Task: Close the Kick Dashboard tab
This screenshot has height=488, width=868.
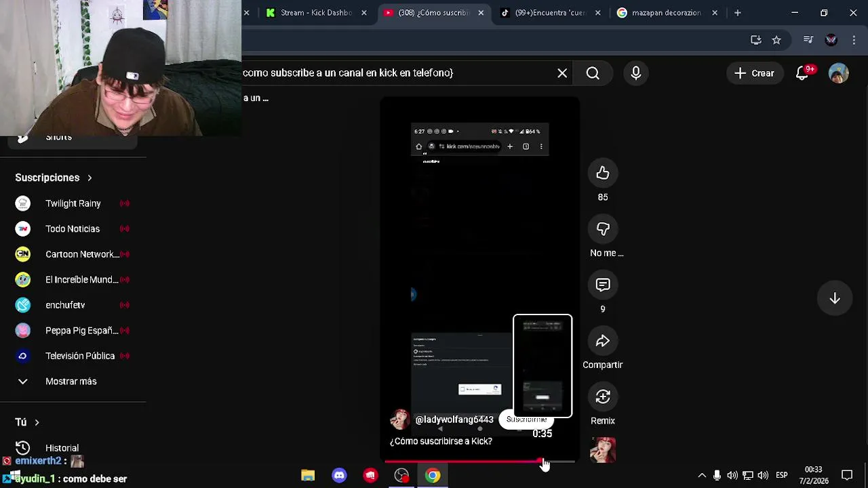Action: (364, 13)
